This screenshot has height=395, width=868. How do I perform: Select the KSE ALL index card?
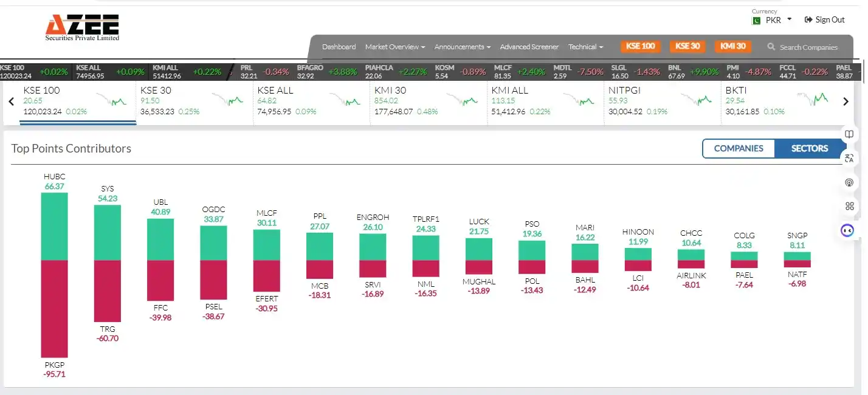(x=312, y=101)
